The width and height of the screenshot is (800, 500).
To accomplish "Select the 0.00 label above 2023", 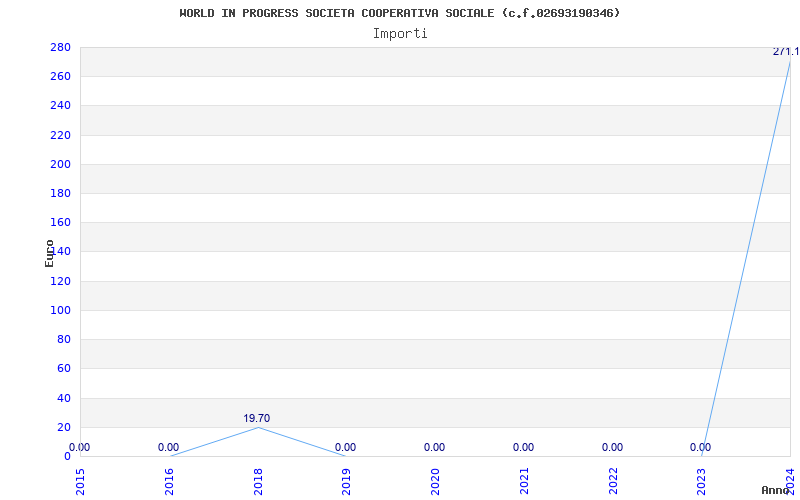I will tap(701, 447).
